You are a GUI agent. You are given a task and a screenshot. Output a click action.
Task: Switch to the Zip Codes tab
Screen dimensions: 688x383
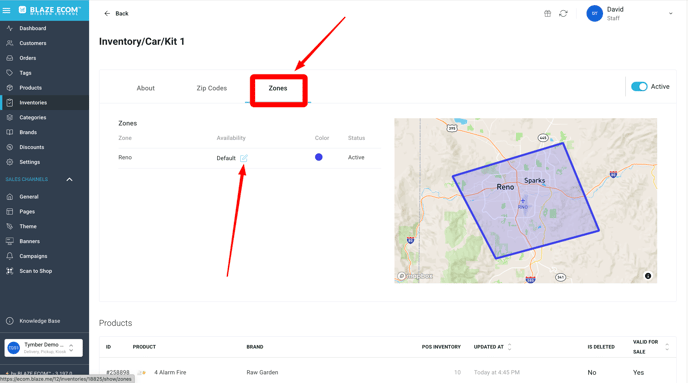pos(211,88)
